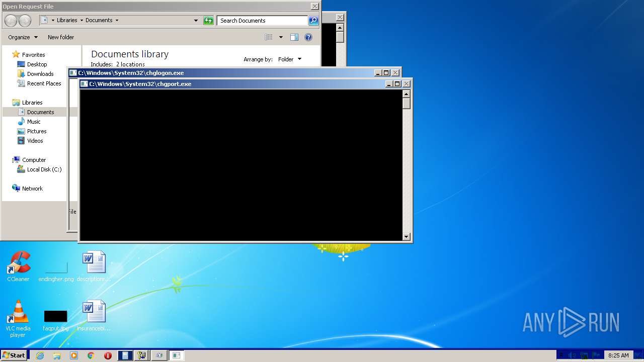Launch Google Chrome from taskbar
This screenshot has height=362, width=644.
point(91,355)
